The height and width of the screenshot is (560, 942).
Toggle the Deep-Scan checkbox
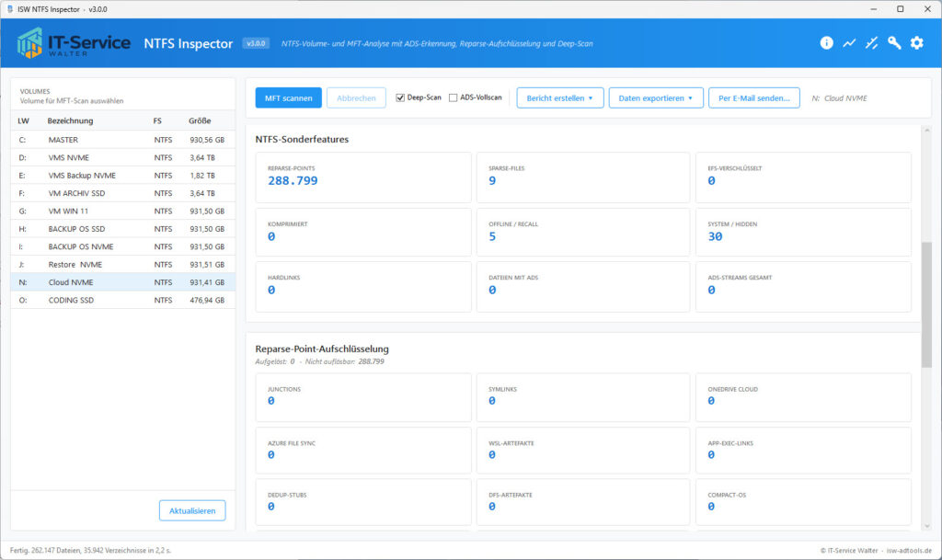point(400,97)
